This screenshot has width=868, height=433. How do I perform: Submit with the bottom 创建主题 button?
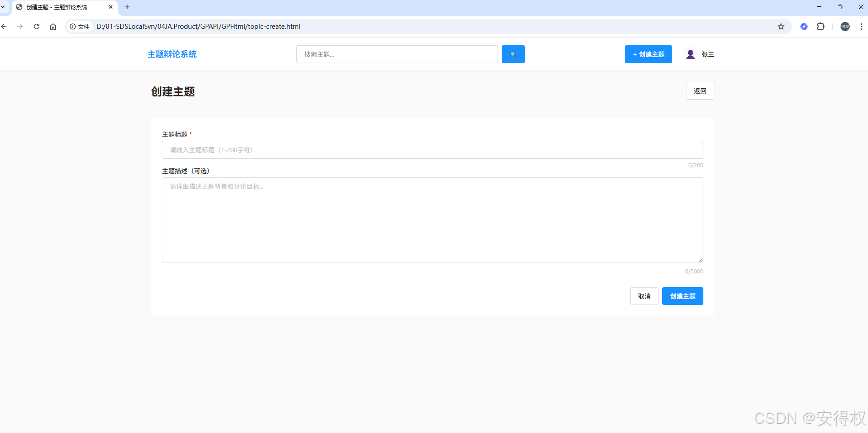tap(683, 296)
